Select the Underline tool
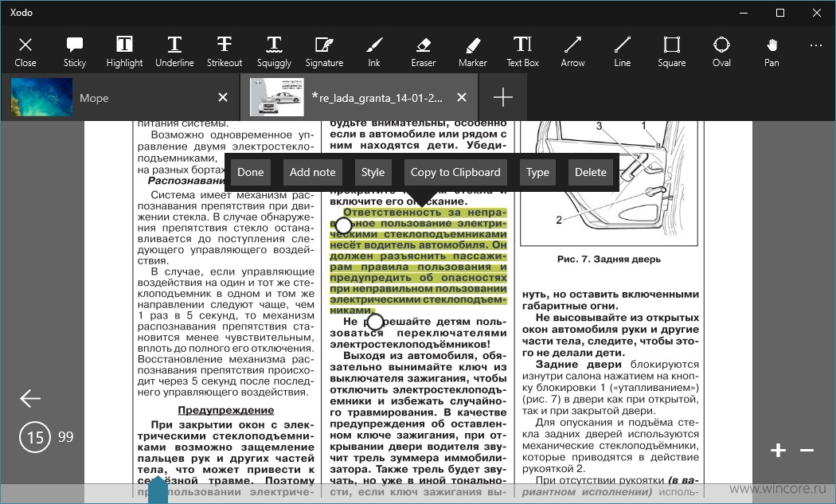 tap(174, 52)
